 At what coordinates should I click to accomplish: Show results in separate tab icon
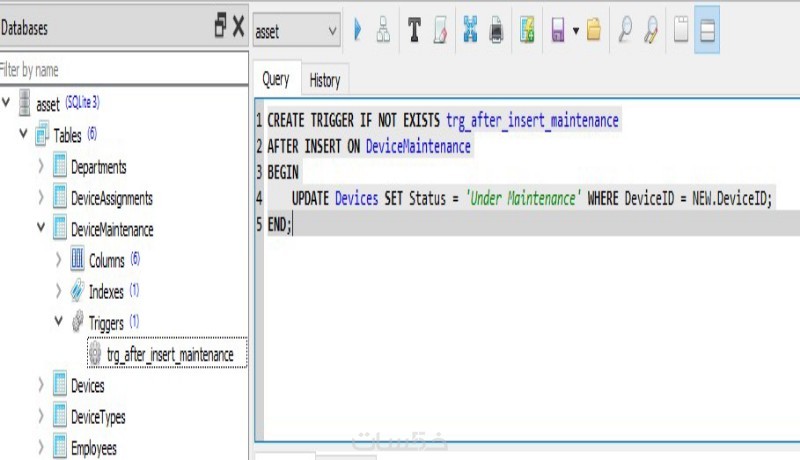point(681,29)
